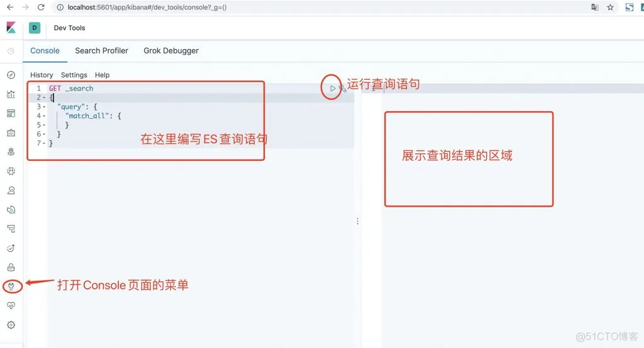Bookmark this page with the star
This screenshot has height=348, width=644.
610,7
